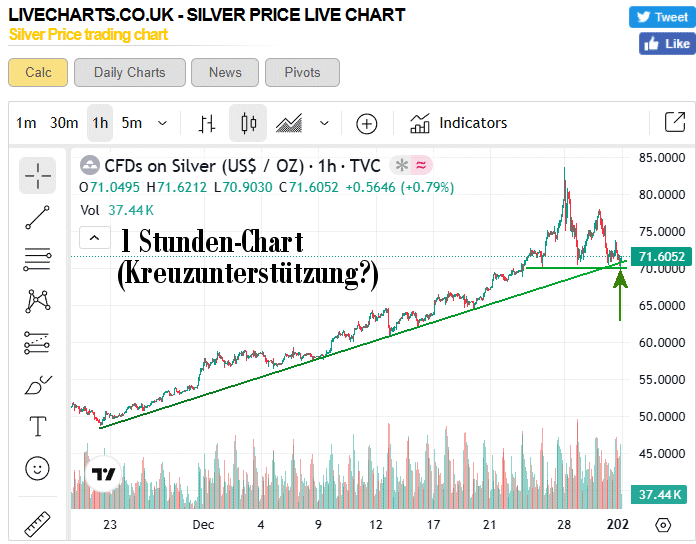Open chart in fullscreen popup

tap(674, 123)
